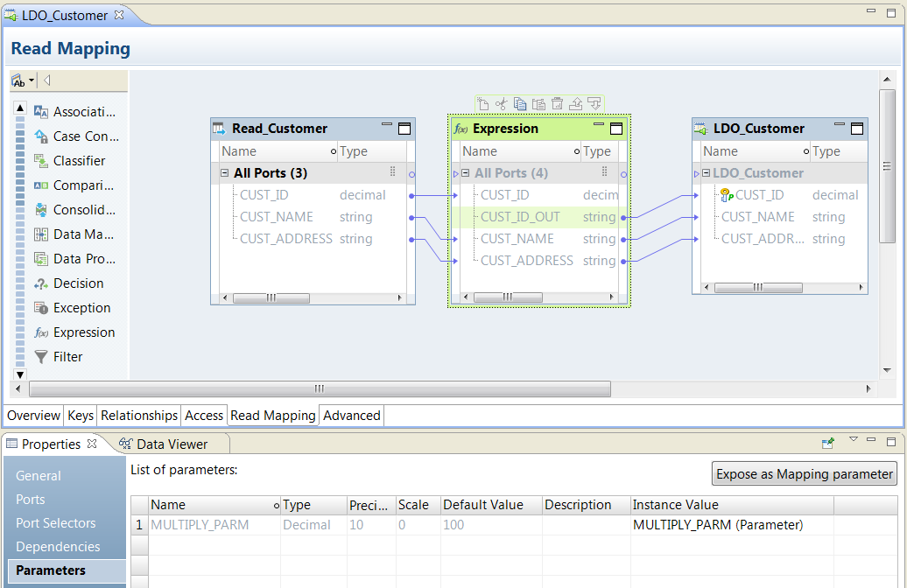Select Case Converter transformation in the palette

pyautogui.click(x=77, y=136)
